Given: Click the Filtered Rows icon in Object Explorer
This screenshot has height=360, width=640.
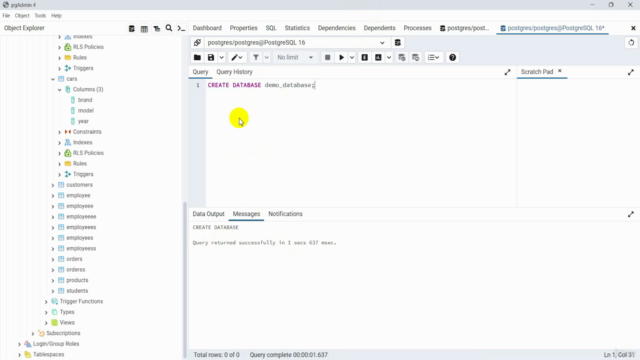Looking at the screenshot, I should pyautogui.click(x=157, y=29).
